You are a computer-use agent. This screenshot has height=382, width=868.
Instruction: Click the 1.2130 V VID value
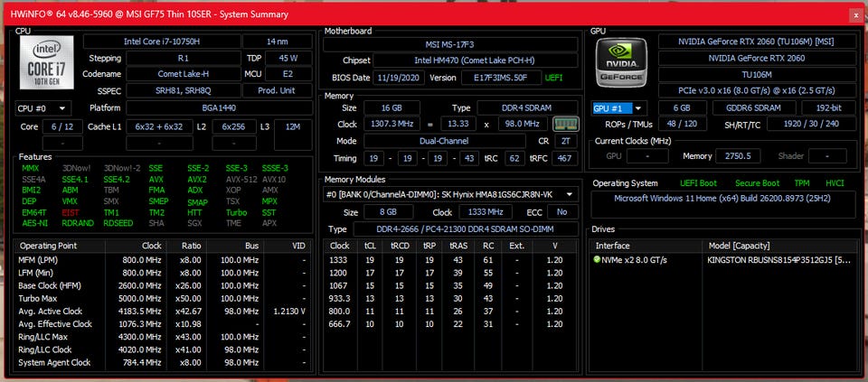click(x=289, y=312)
